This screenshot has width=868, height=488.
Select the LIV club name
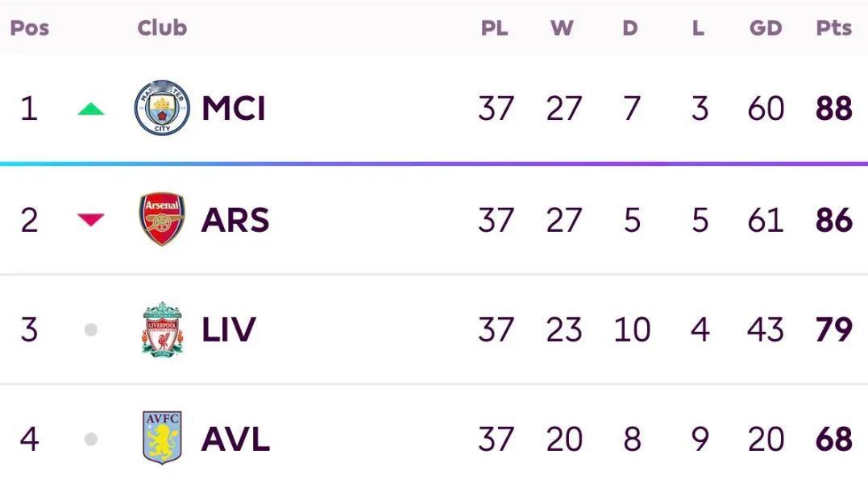[229, 329]
